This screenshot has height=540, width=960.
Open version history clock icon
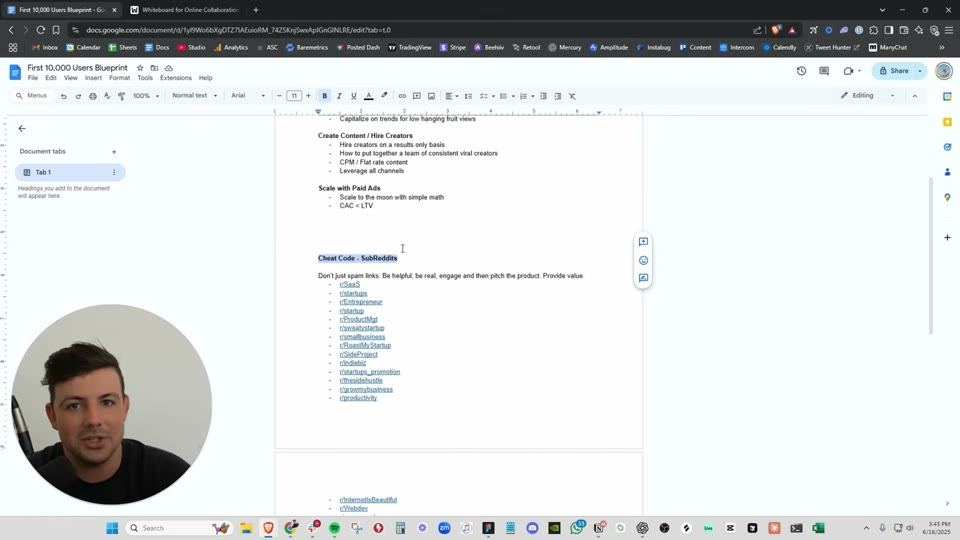point(801,71)
